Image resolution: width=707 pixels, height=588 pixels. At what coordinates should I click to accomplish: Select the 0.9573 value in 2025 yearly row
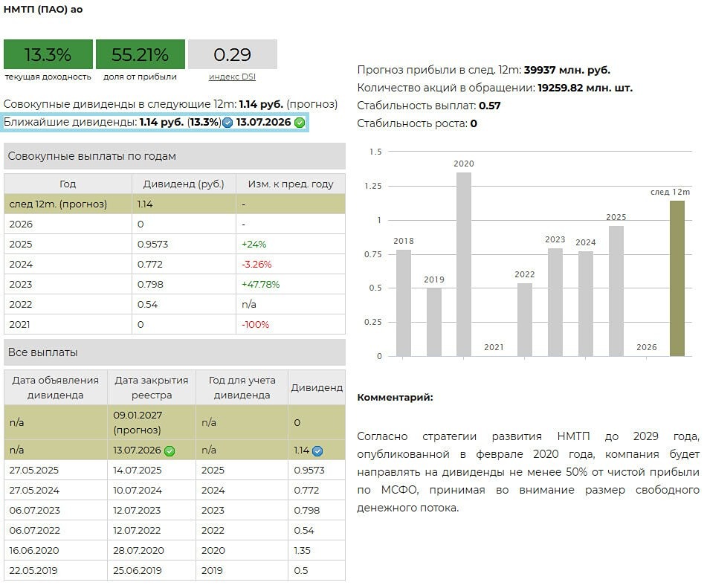tap(153, 245)
